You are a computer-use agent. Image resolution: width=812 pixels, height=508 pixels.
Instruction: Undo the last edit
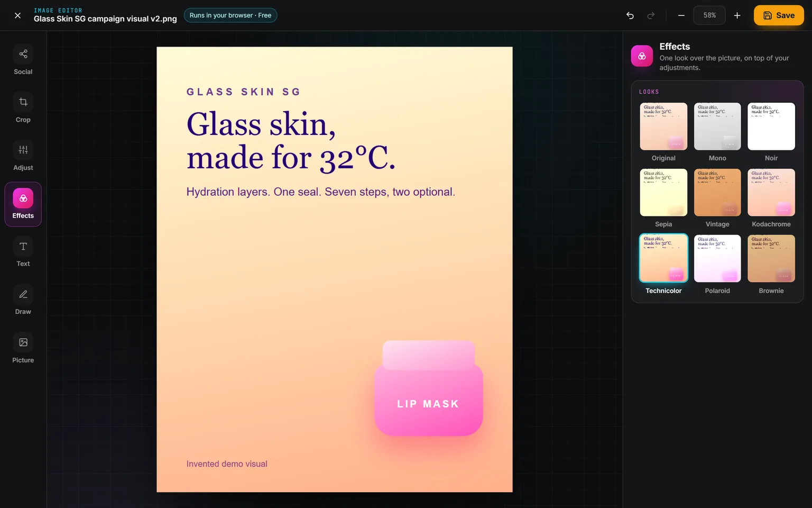pyautogui.click(x=630, y=15)
